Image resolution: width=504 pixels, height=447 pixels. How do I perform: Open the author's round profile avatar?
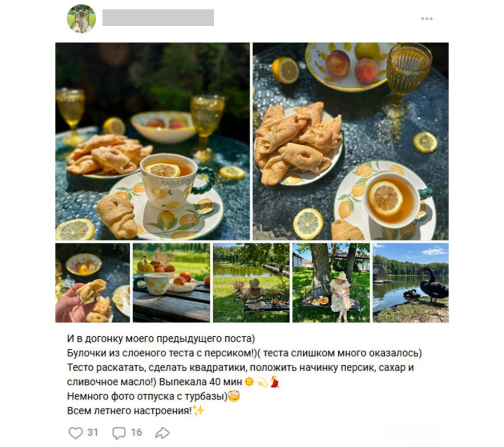(82, 19)
